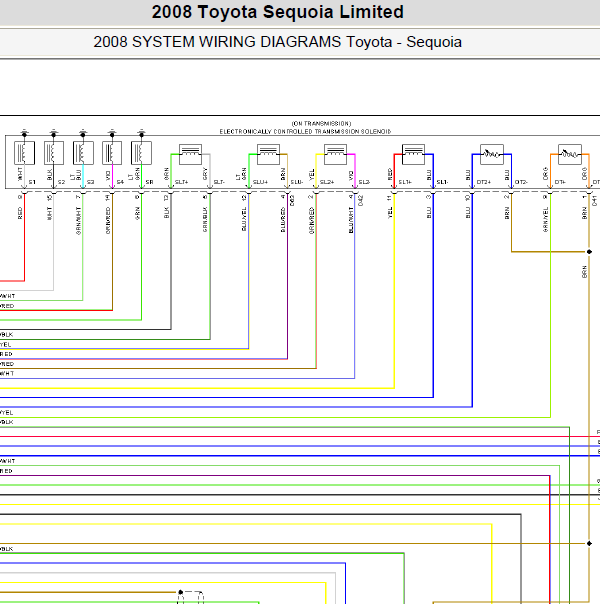Click "GRN/BLK" wire label at pin 5
This screenshot has height=604, width=600.
(x=205, y=220)
